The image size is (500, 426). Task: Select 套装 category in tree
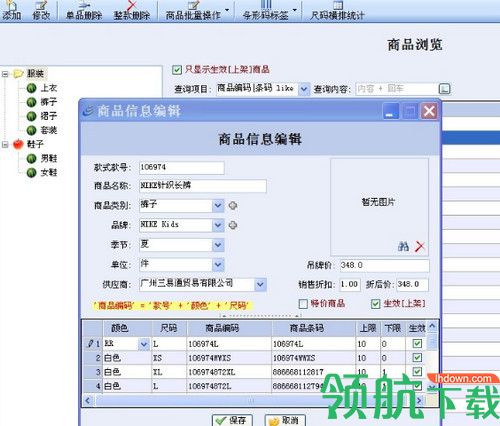(x=48, y=130)
